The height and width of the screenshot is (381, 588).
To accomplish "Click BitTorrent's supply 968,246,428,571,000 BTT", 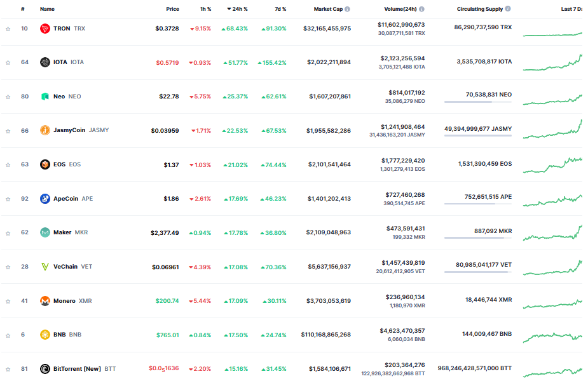I will 474,369.
